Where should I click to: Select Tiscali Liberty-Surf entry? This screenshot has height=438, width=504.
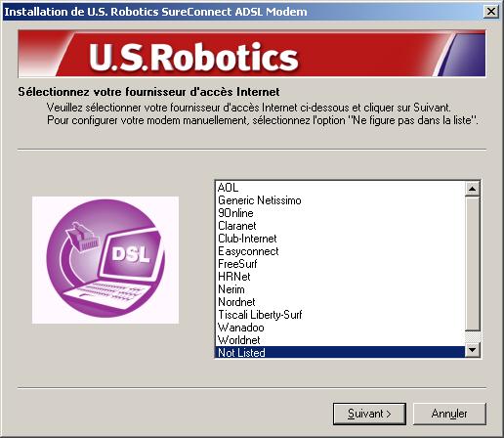point(341,315)
